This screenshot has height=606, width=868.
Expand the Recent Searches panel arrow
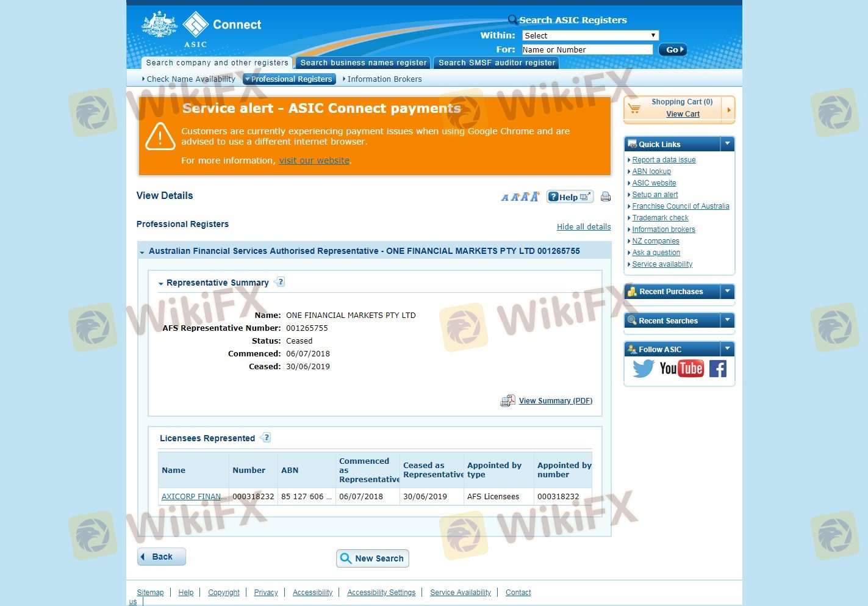click(727, 320)
